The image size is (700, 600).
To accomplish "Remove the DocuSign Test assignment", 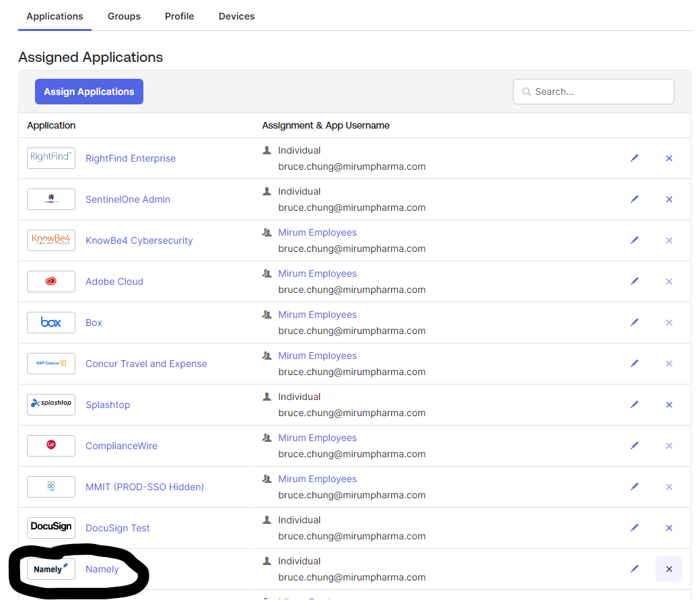I will [x=669, y=528].
